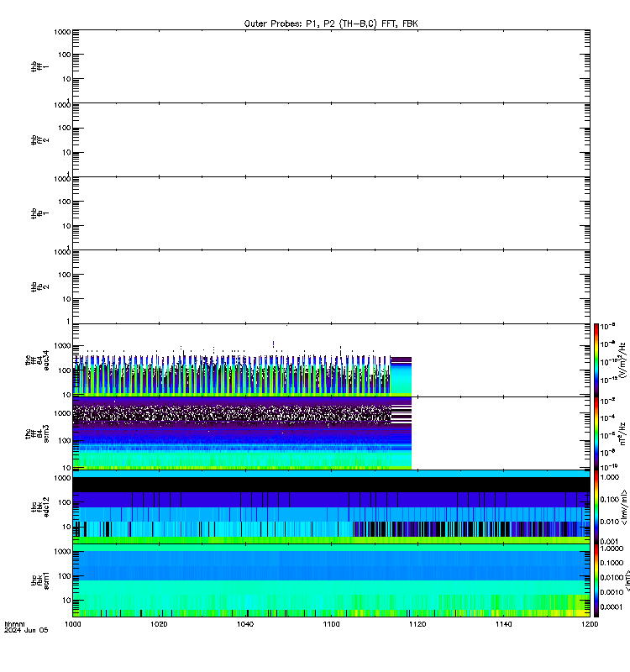This screenshot has width=630, height=672.
Task: Click time axis tick label '1020'
Action: pos(159,624)
